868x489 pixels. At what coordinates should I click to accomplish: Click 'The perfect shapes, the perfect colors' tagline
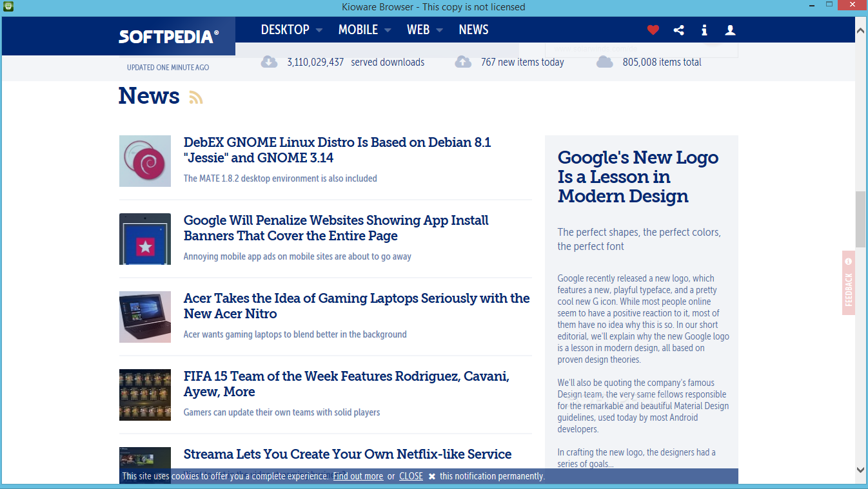[x=639, y=239]
